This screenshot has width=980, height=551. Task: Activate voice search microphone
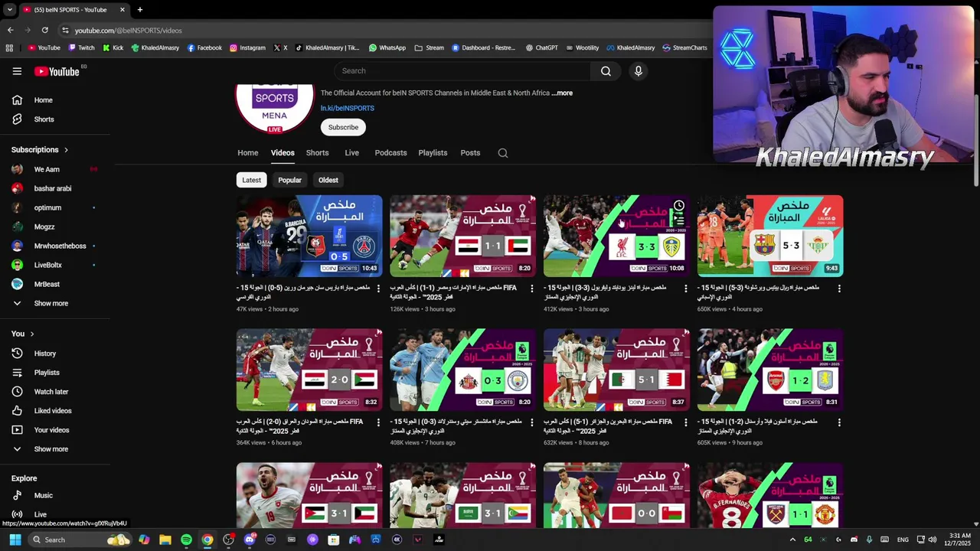tap(638, 71)
